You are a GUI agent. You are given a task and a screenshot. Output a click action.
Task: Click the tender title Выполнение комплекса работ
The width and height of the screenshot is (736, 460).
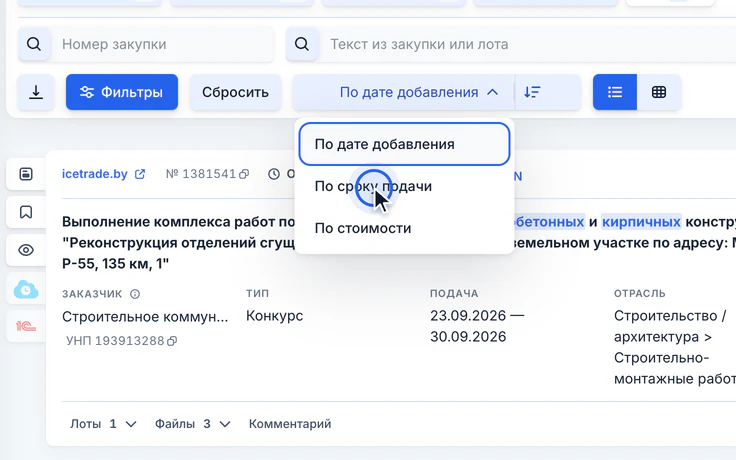pos(178,222)
